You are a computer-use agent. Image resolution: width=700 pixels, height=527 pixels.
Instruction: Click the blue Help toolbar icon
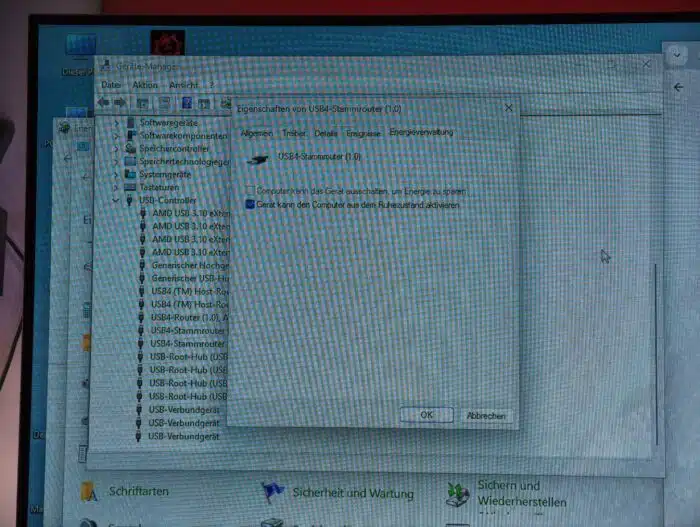pyautogui.click(x=187, y=103)
